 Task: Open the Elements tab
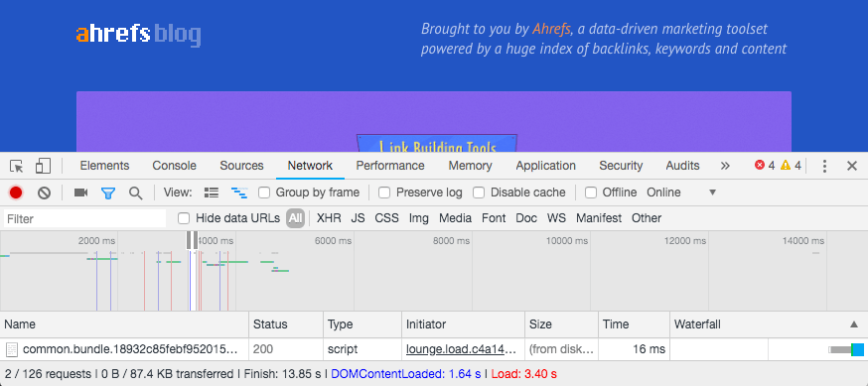coord(104,166)
